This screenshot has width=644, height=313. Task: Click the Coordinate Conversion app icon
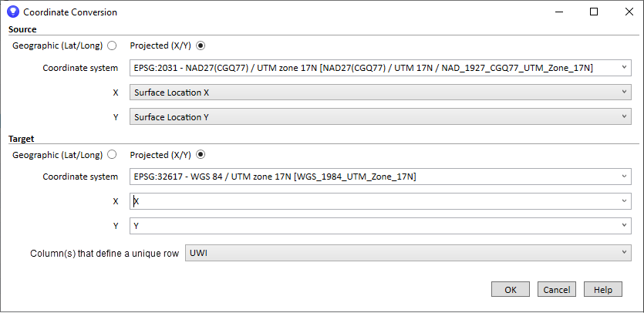coord(12,12)
